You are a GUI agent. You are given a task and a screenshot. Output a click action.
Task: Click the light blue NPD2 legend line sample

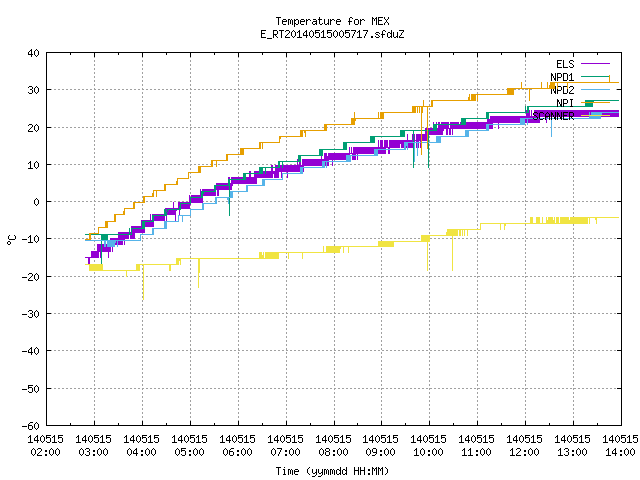coord(595,90)
